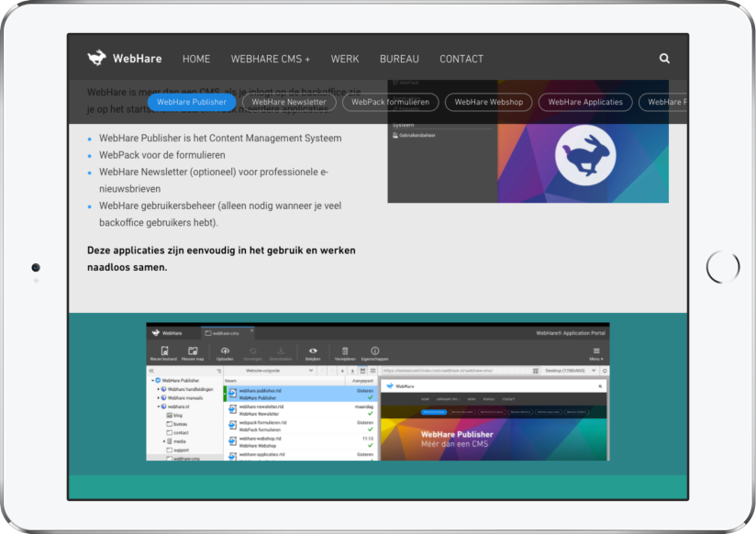
Task: Click the Nieuwe map folder icon
Action: [x=193, y=351]
